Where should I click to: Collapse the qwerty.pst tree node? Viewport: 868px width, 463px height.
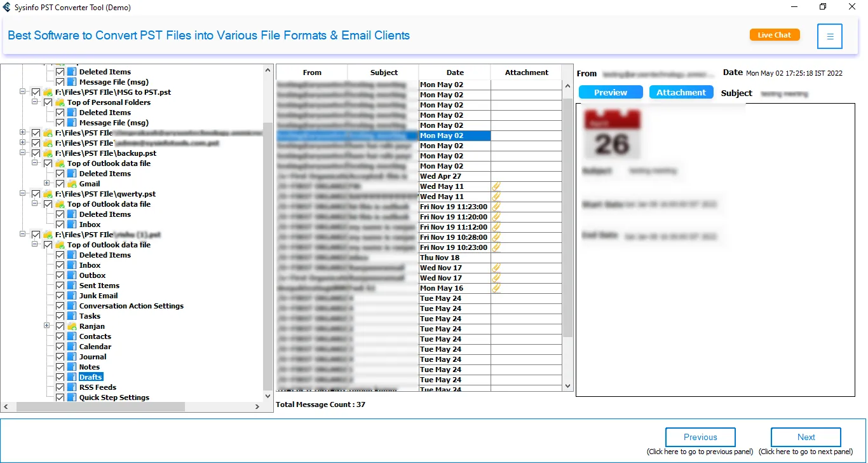(x=23, y=194)
